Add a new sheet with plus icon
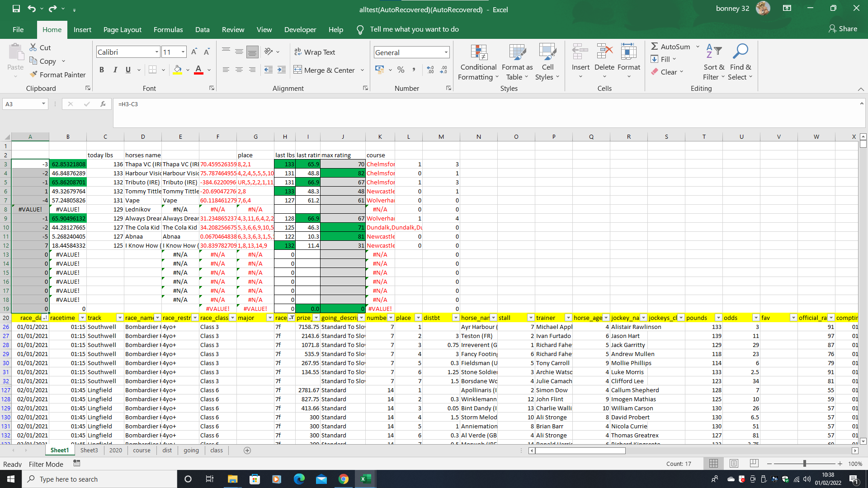This screenshot has width=868, height=488. 247,450
